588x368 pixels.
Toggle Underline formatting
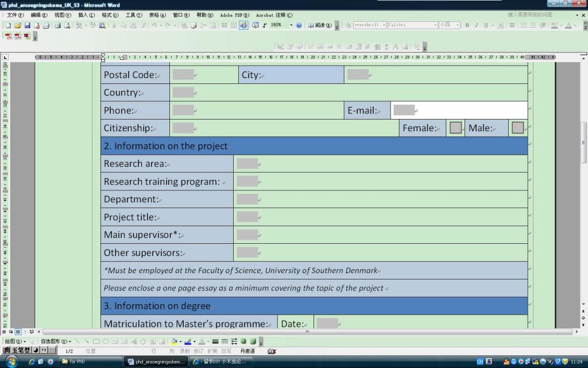[486, 25]
